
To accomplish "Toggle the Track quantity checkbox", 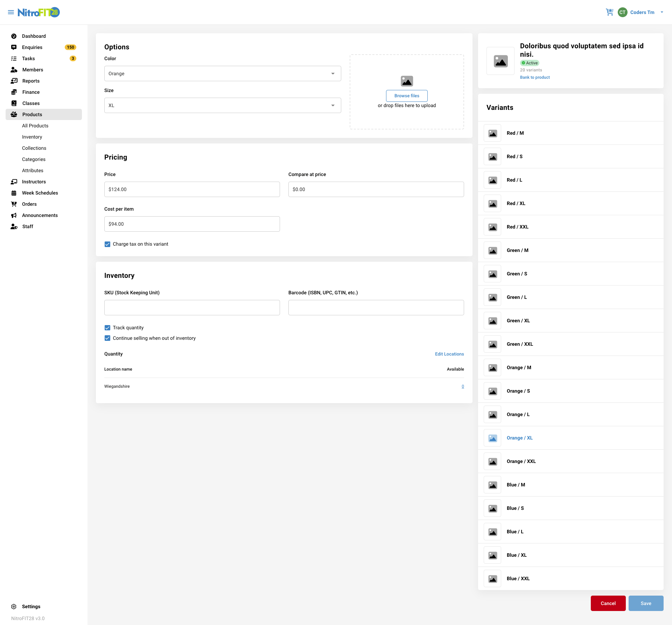I will 107,328.
